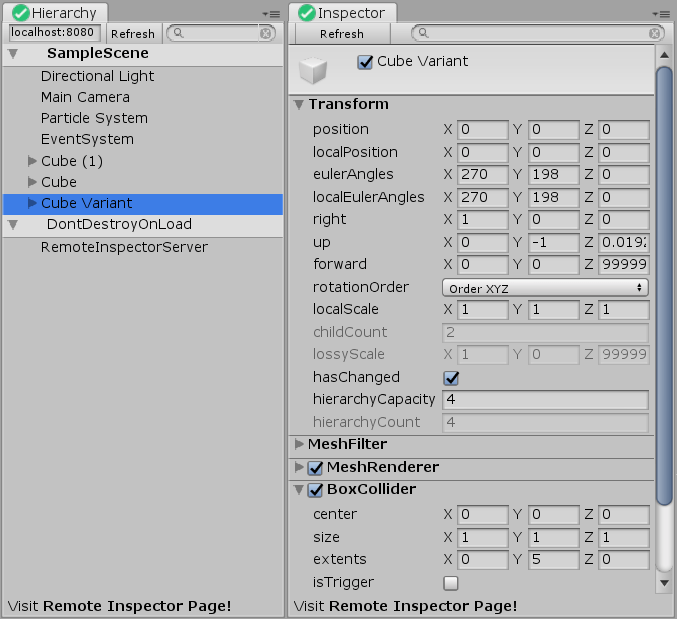Screen dimensions: 677x619
Task: Click Refresh in the Hierarchy panel
Action: (133, 34)
